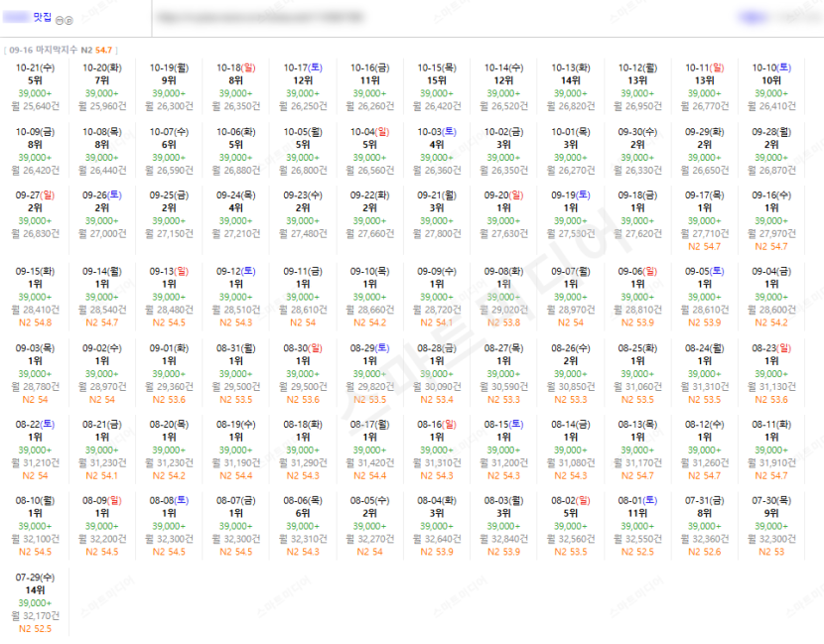Select the N2 54.8 index value
Screen dimensions: 824x644
(35, 322)
